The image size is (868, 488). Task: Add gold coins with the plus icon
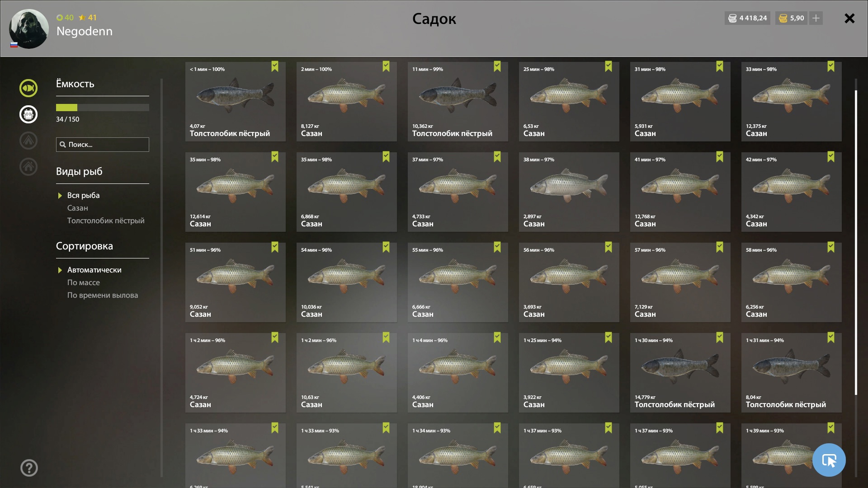816,18
